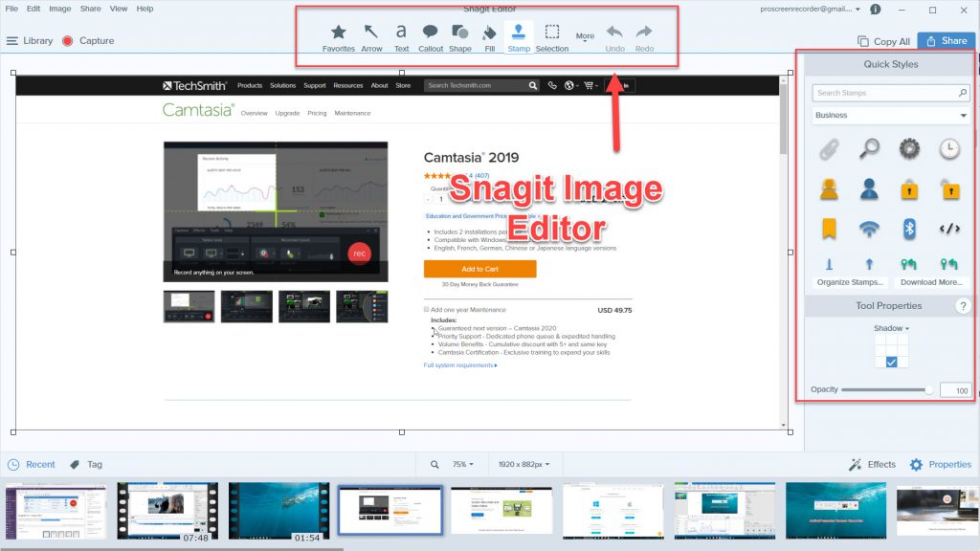The image size is (980, 551).
Task: Choose the blue person stamp
Action: pos(869,188)
